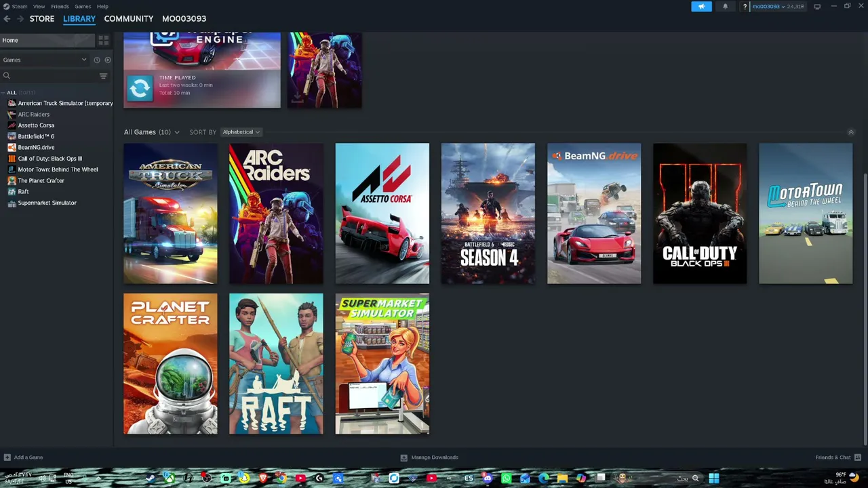Click the magnifier search icon in sidebar
Screen dimensions: 868x488
click(7, 76)
